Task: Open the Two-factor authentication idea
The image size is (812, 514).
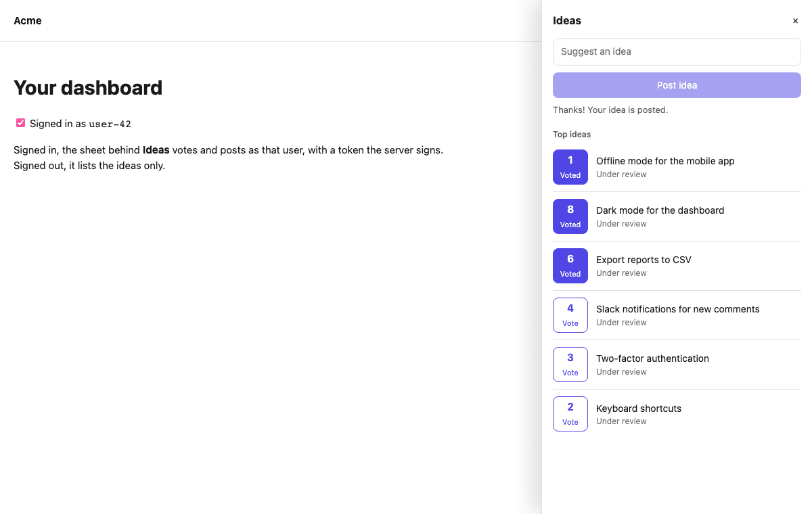Action: (x=652, y=358)
